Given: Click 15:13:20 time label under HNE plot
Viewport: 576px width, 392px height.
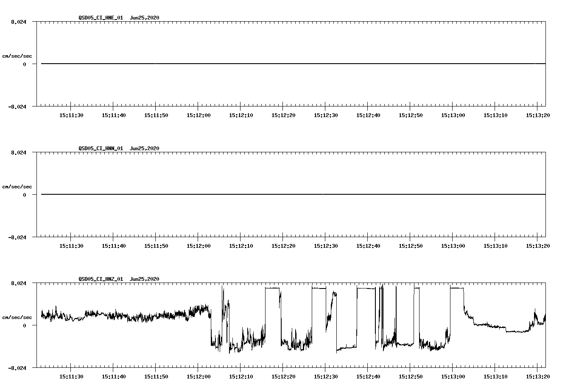Looking at the screenshot, I should [538, 115].
